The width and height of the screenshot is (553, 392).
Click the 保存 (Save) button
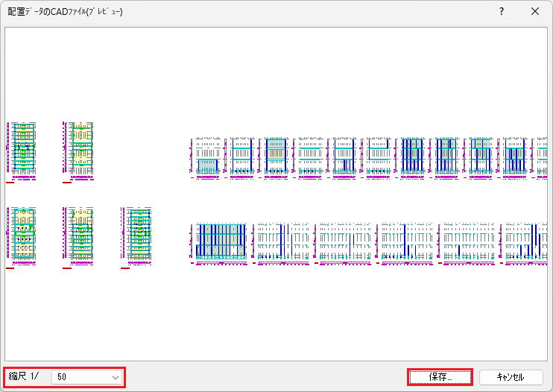click(x=440, y=377)
